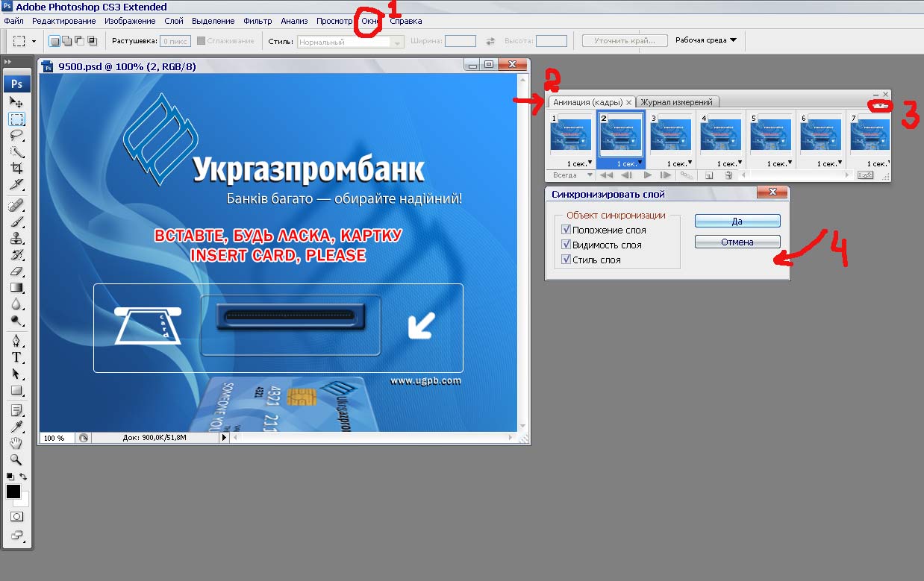This screenshot has width=924, height=581.
Task: Select the Zoom tool
Action: (x=16, y=460)
